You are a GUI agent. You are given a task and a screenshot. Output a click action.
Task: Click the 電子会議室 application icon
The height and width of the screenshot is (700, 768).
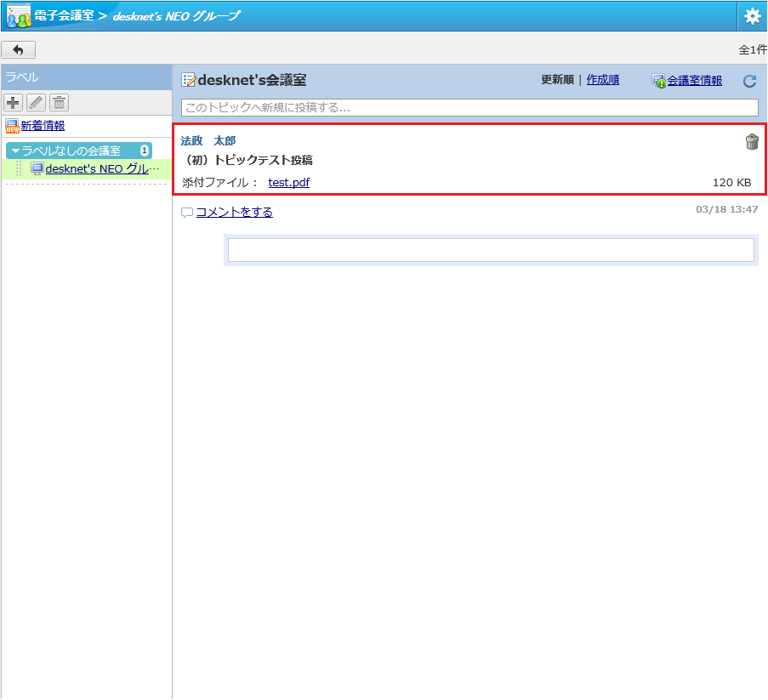(19, 15)
